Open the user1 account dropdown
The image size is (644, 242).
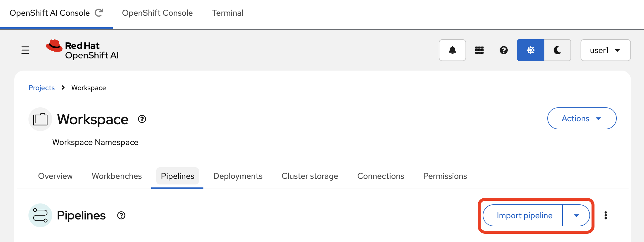[x=605, y=50]
